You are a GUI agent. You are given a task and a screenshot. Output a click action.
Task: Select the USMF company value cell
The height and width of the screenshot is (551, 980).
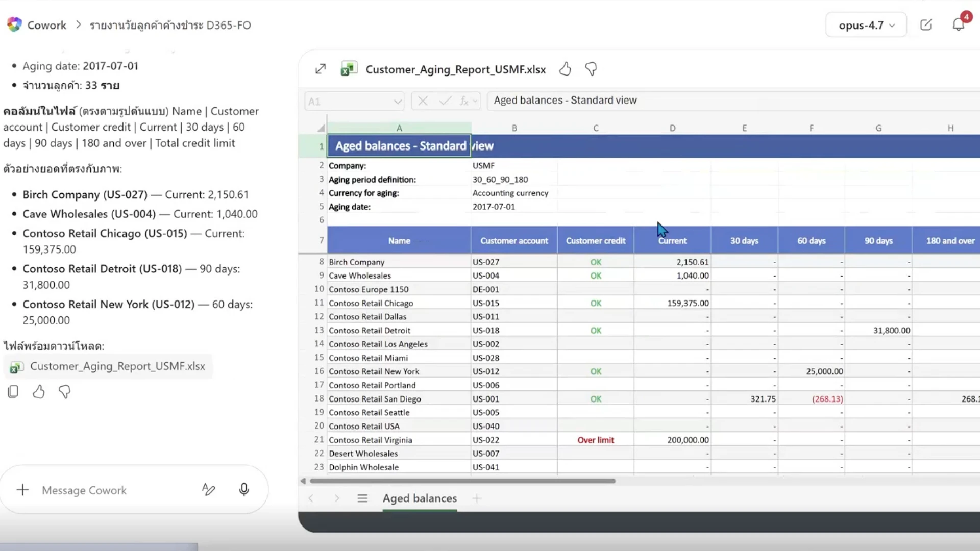[514, 166]
